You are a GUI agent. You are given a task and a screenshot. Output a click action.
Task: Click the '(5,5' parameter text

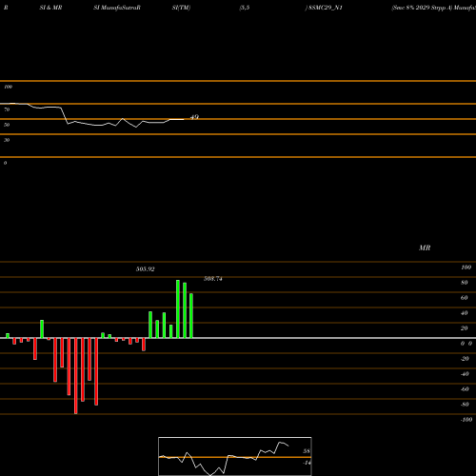tap(245, 8)
